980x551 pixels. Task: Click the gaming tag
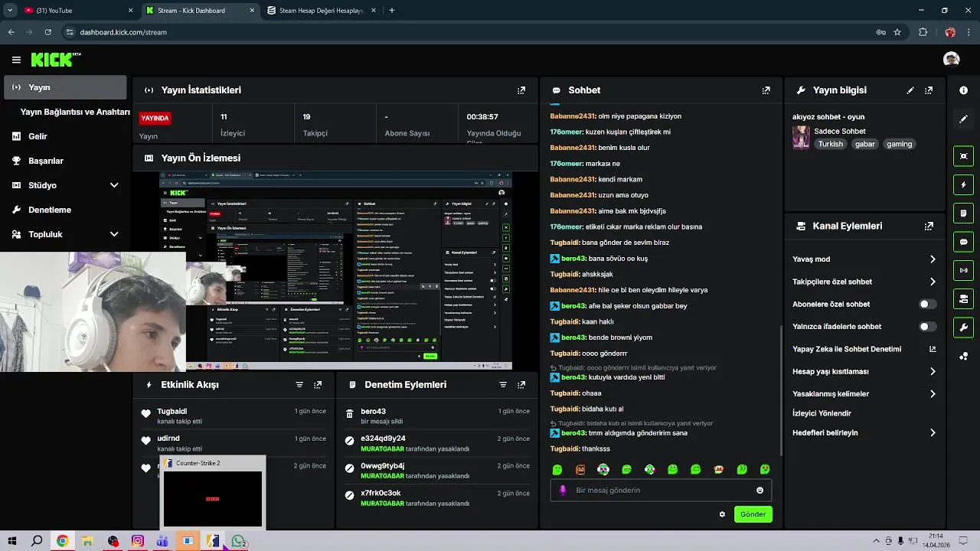(x=900, y=144)
